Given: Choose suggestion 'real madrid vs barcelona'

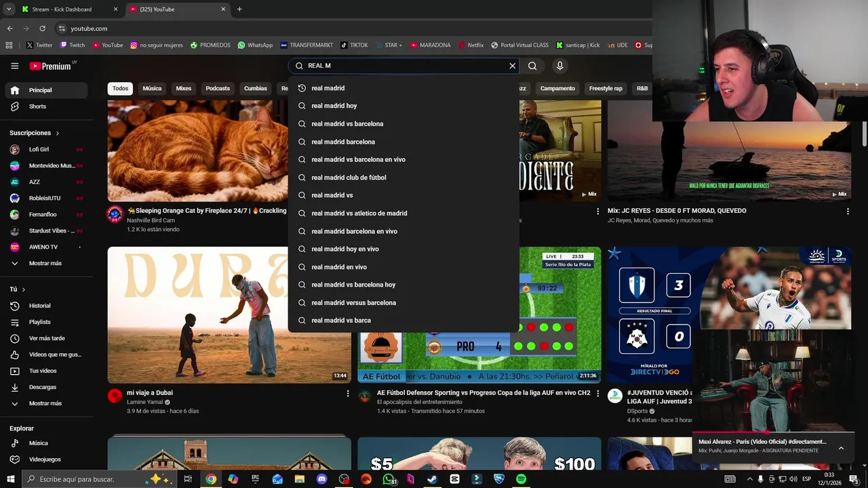Looking at the screenshot, I should tap(403, 124).
